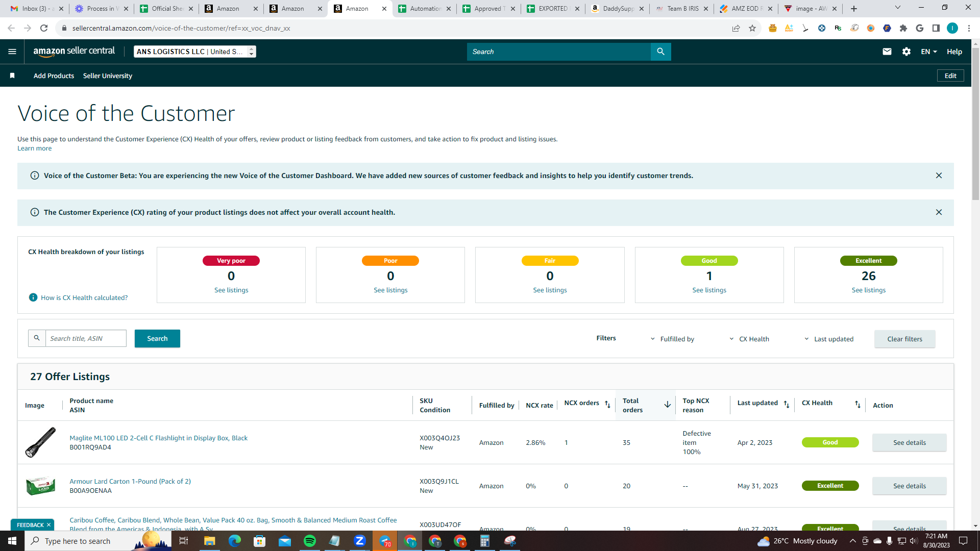Image resolution: width=980 pixels, height=551 pixels.
Task: Click the Help link in header
Action: [x=954, y=52]
